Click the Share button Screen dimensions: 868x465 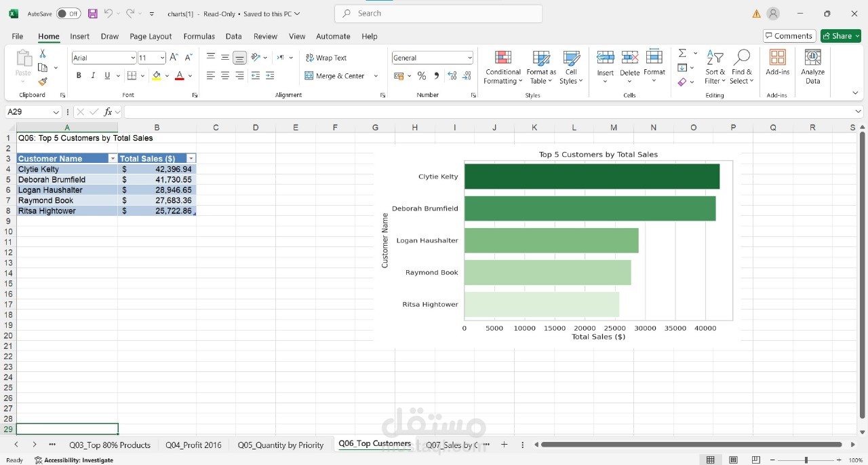[840, 36]
